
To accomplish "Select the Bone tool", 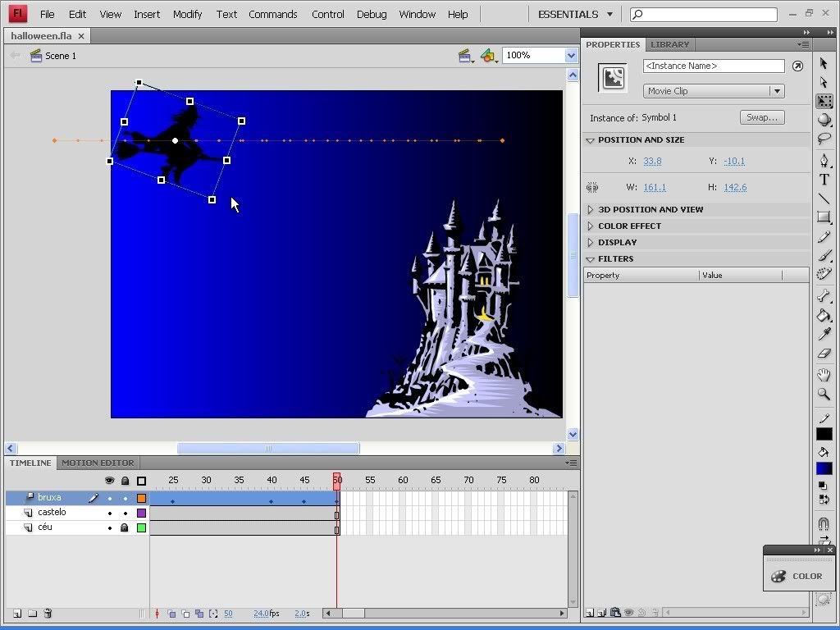I will [x=824, y=296].
